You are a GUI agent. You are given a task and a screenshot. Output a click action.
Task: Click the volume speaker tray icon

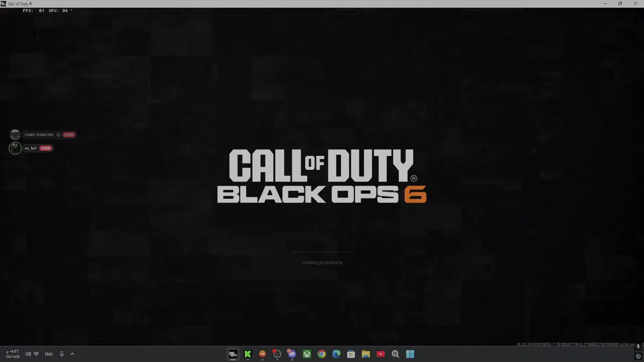click(28, 354)
